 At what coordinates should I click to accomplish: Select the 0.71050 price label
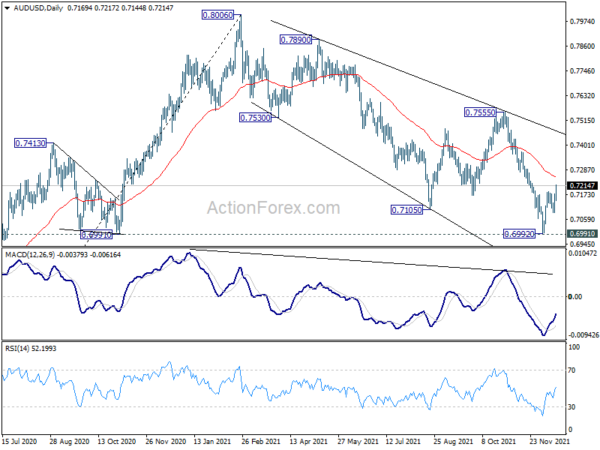(406, 210)
